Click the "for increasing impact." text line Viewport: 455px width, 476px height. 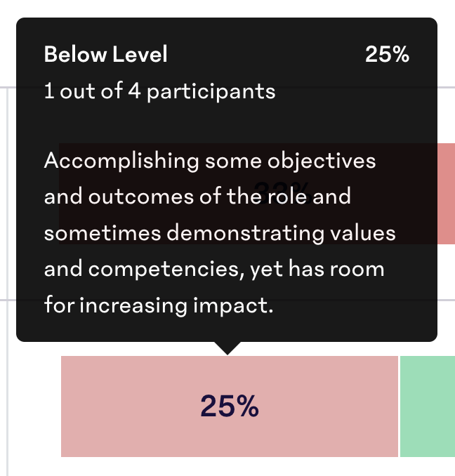tap(159, 305)
